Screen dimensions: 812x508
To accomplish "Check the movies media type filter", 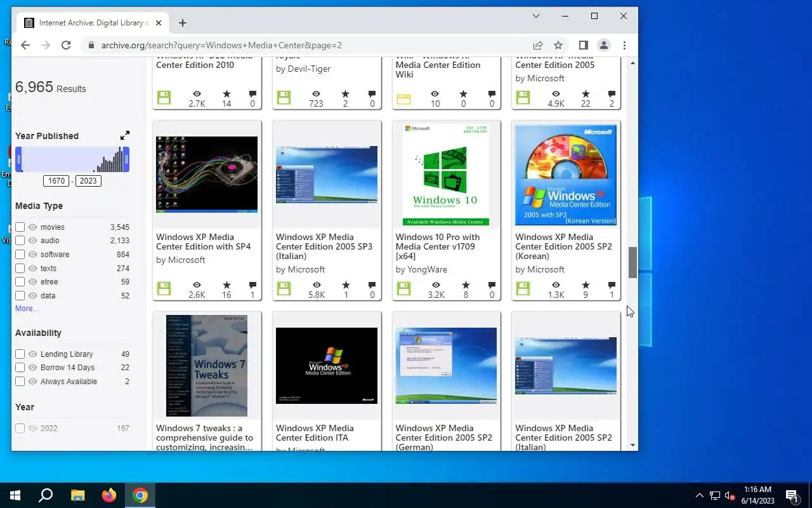I will (20, 227).
